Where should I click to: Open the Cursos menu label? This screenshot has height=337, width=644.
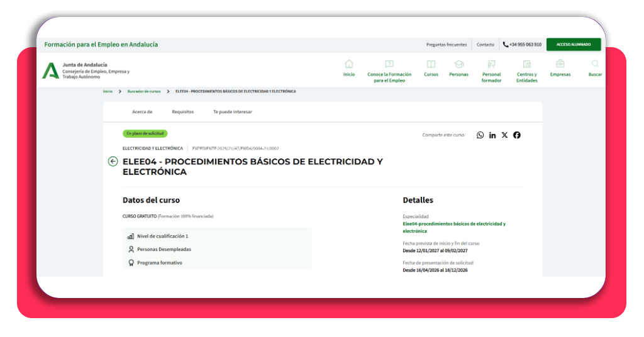(x=431, y=74)
